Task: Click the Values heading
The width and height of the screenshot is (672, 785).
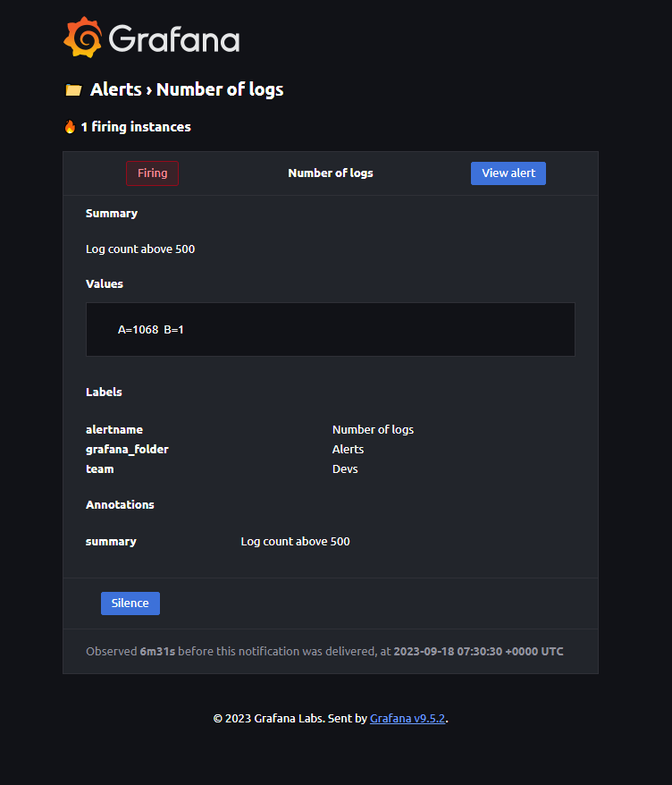Action: coord(105,283)
